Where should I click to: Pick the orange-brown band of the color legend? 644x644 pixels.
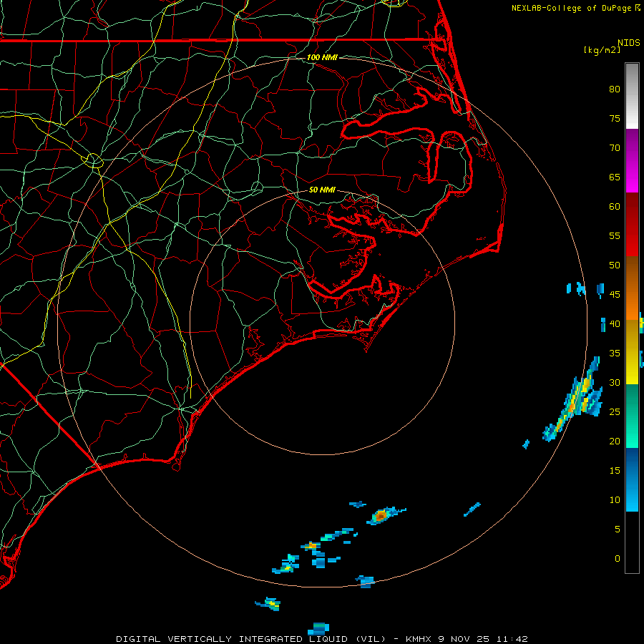(x=632, y=288)
